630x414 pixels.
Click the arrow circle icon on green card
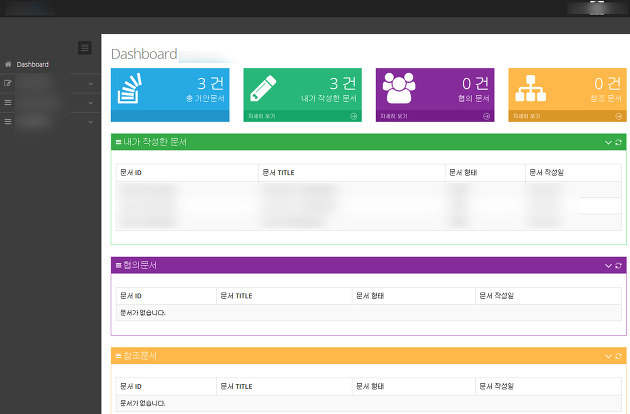pyautogui.click(x=354, y=116)
